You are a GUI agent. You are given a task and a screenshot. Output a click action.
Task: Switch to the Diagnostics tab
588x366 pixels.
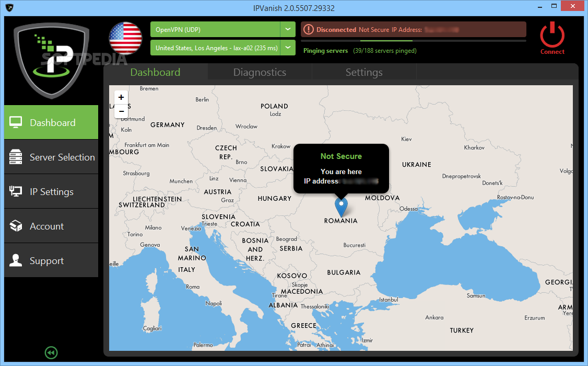260,72
